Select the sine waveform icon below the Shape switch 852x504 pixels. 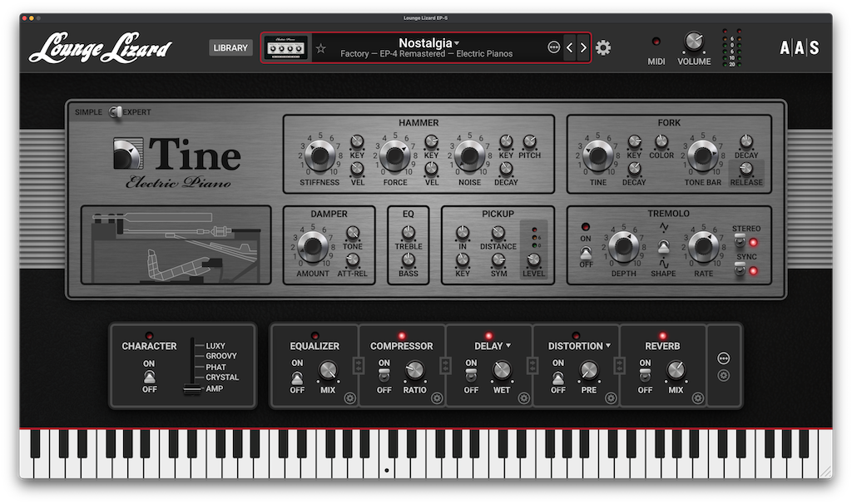click(x=663, y=264)
